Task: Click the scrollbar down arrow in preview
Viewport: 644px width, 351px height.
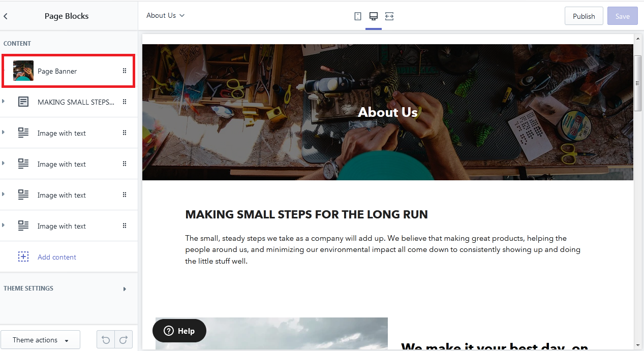Action: (638, 345)
